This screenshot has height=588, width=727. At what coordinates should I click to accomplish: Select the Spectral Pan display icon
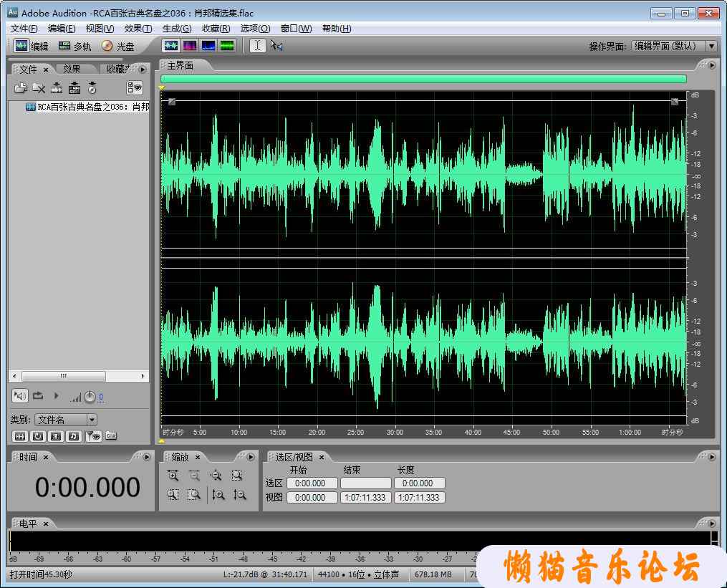point(208,45)
